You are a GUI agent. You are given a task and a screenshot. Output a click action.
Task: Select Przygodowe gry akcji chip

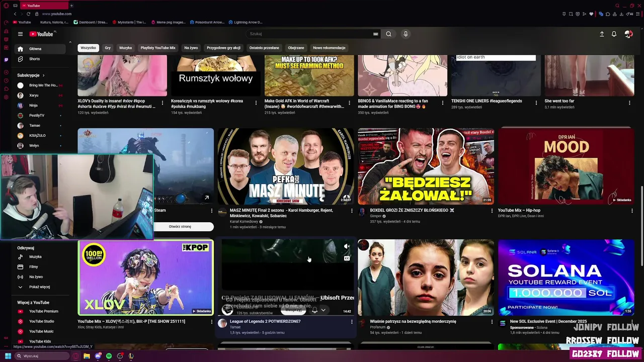pyautogui.click(x=223, y=48)
